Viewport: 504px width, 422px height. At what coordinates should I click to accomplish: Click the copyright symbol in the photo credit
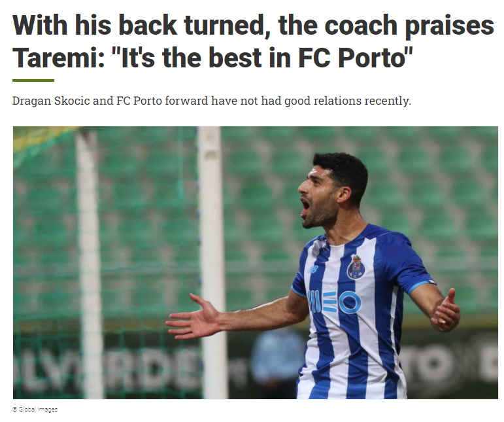(14, 410)
